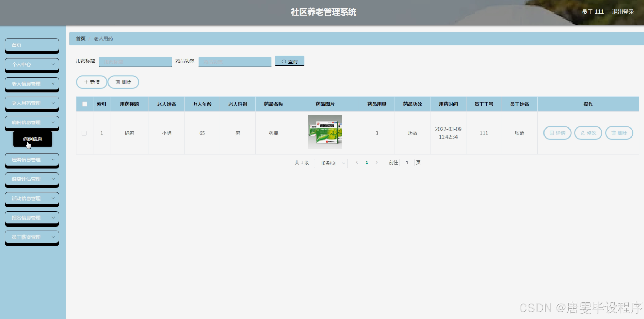
Task: Click the 员工 111 user label
Action: pos(593,12)
